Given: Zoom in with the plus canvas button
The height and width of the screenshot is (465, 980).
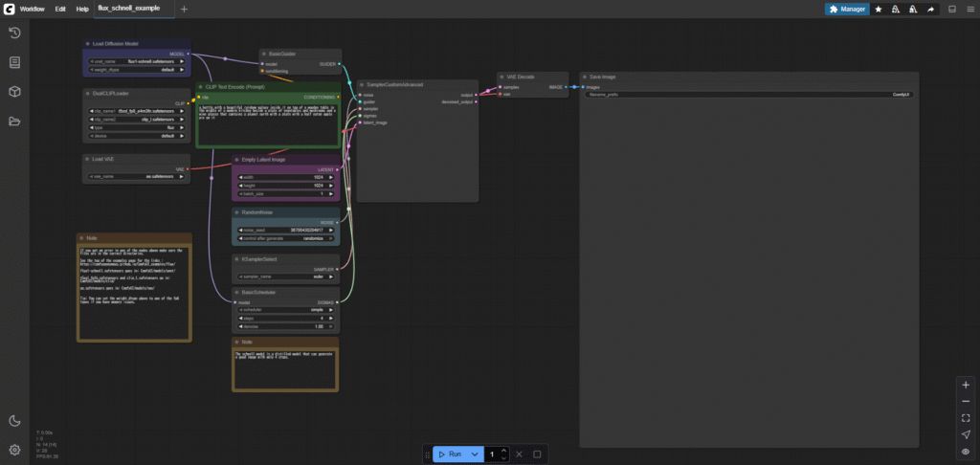Looking at the screenshot, I should [966, 385].
